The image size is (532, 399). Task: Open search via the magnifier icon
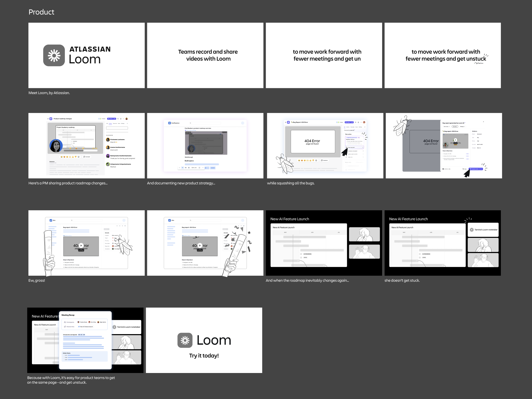118,119
